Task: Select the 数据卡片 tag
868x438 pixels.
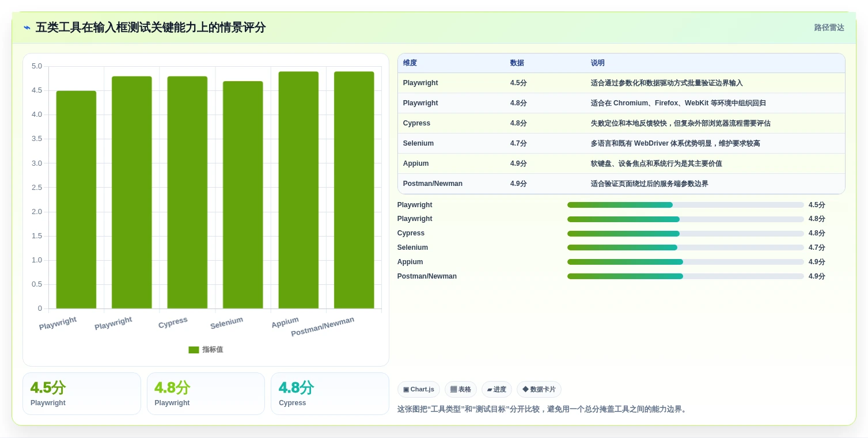Action: 539,390
